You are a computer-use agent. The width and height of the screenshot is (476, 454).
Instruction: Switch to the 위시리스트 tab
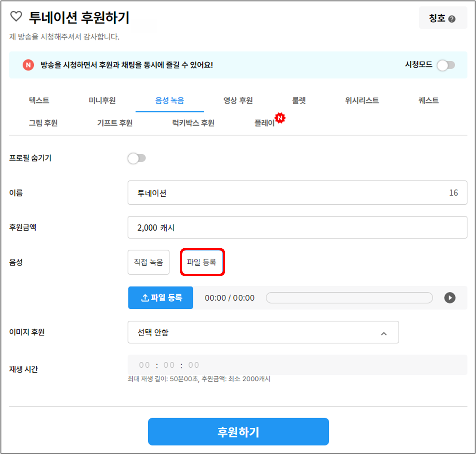pos(362,100)
